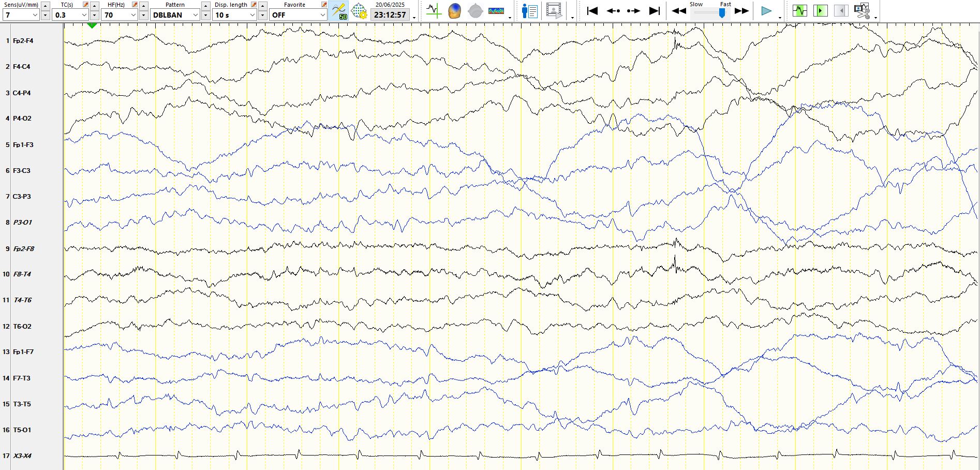Click the TC(s) down stepper arrow
The width and height of the screenshot is (980, 470).
click(x=95, y=15)
